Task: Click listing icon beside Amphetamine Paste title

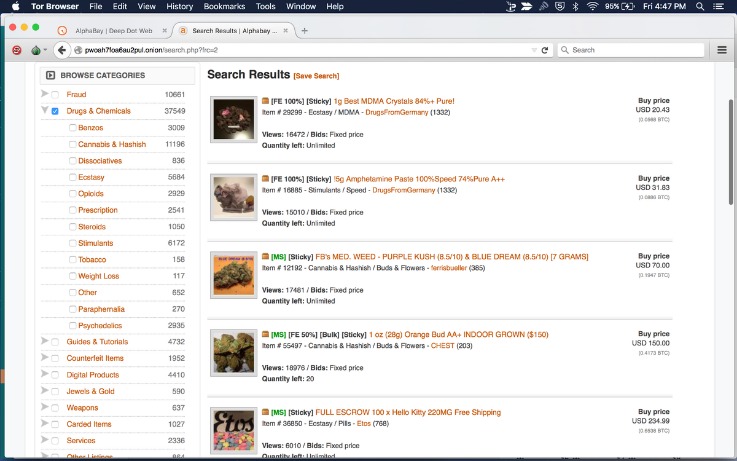Action: pyautogui.click(x=266, y=179)
